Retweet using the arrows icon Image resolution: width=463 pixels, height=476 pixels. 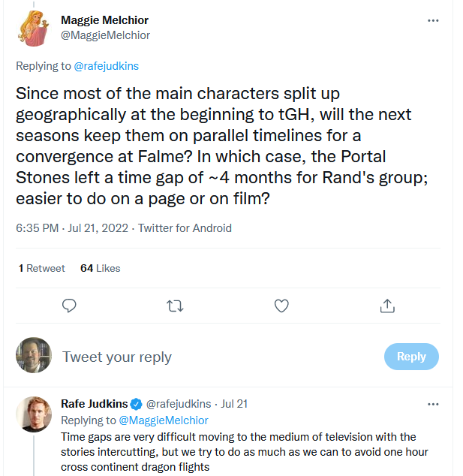tap(174, 306)
